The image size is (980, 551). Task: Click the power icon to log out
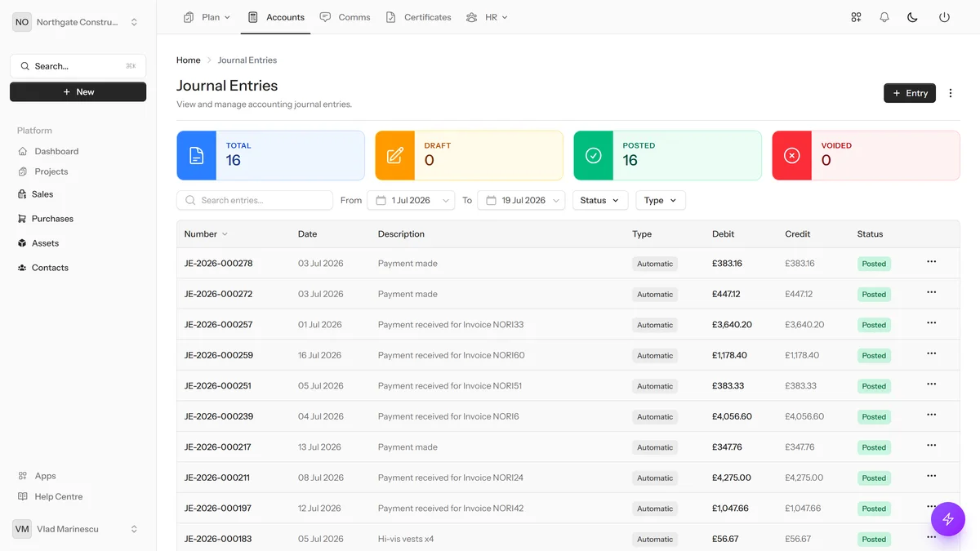click(x=944, y=17)
